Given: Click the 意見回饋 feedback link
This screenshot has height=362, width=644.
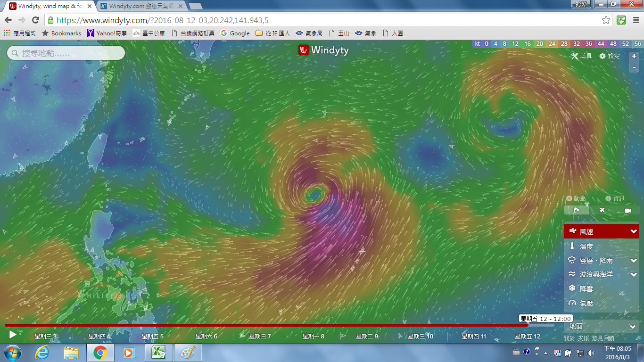Looking at the screenshot, I should point(604,338).
